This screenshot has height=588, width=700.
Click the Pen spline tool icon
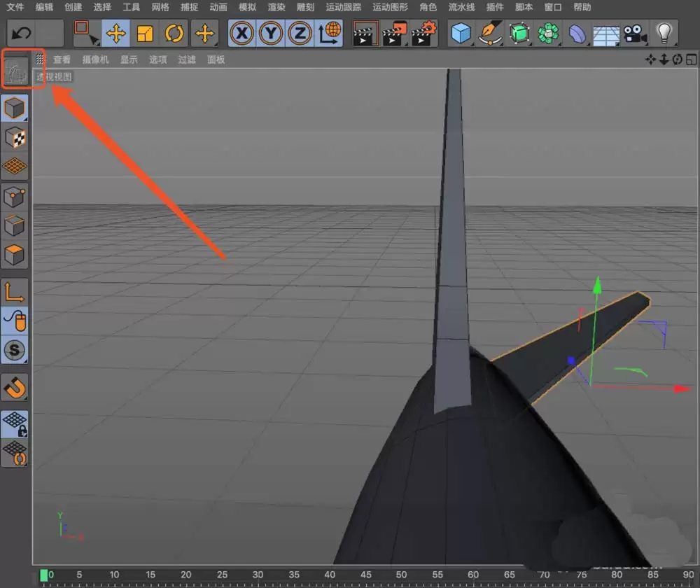point(491,33)
